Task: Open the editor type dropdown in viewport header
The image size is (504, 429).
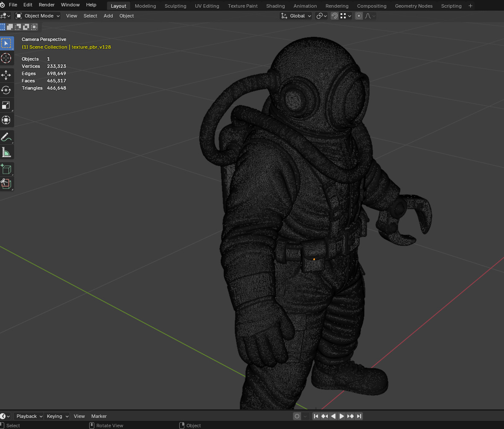Action: (6, 16)
